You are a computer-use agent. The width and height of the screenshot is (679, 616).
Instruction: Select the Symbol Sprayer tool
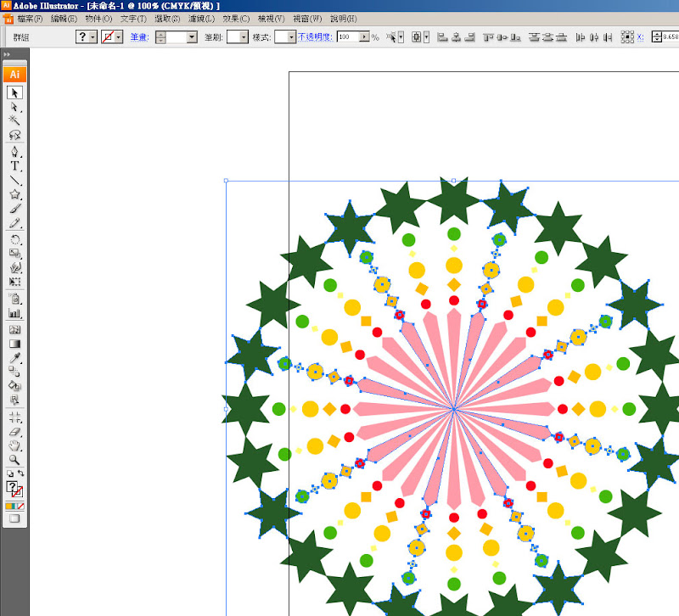point(14,299)
